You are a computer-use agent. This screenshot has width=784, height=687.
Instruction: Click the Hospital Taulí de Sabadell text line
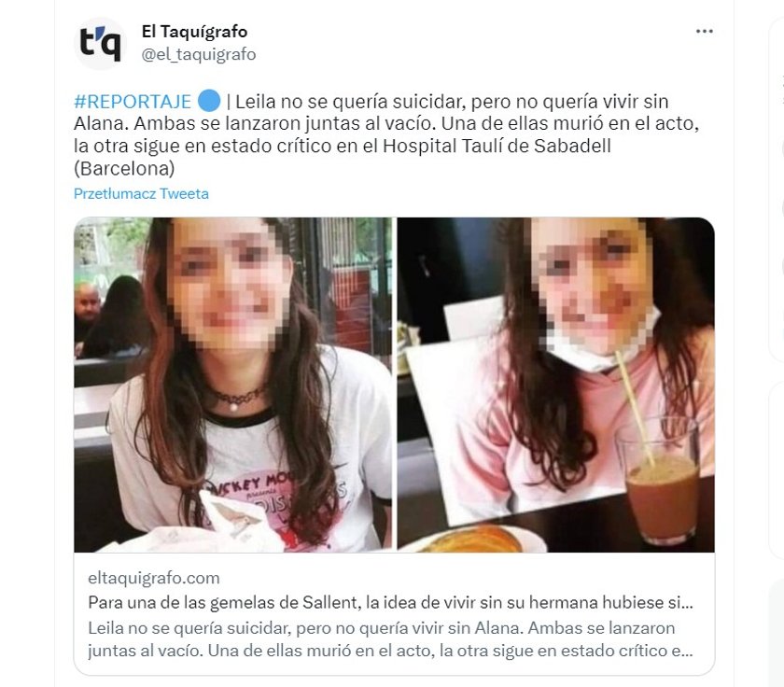342,146
